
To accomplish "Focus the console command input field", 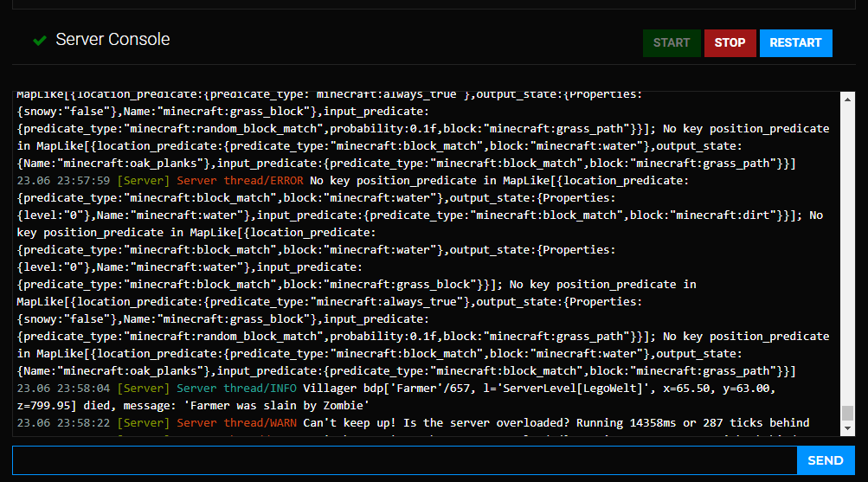I will click(404, 460).
